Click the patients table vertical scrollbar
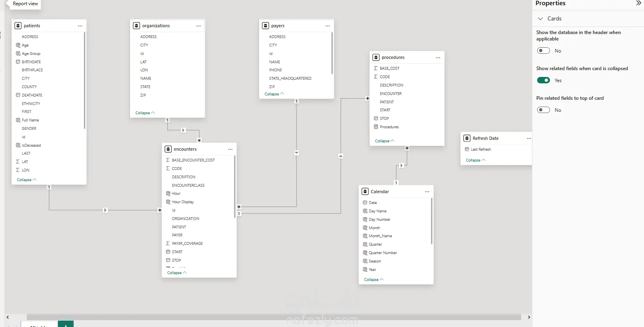 [x=84, y=81]
